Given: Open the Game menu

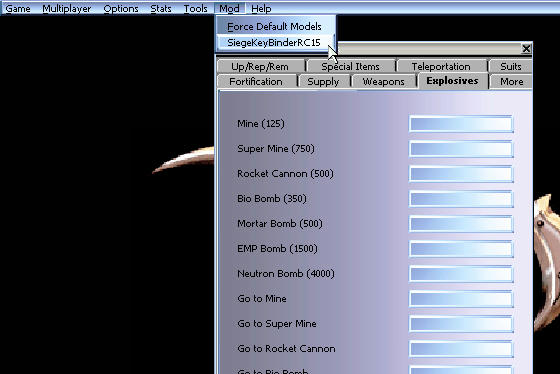Looking at the screenshot, I should point(18,8).
